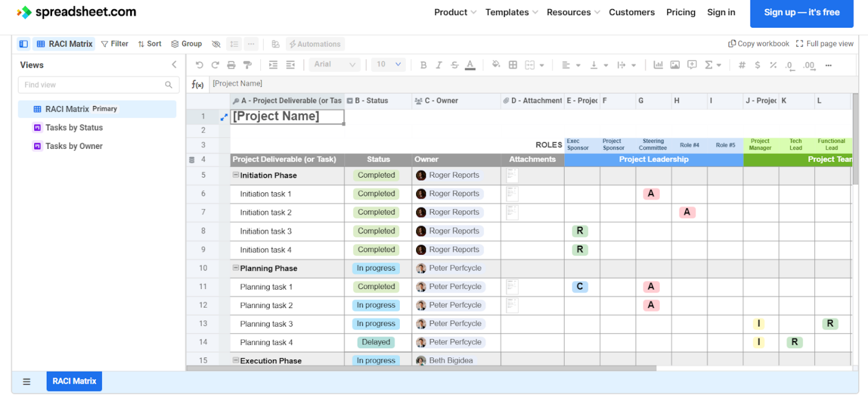The image size is (868, 395).
Task: Click the search icon in Find view
Action: pos(168,85)
